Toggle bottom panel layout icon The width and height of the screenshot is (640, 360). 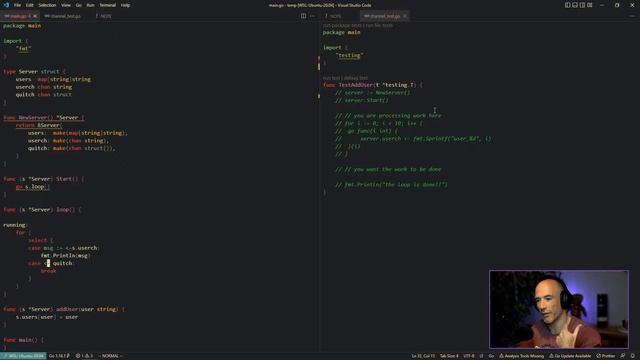coord(575,5)
